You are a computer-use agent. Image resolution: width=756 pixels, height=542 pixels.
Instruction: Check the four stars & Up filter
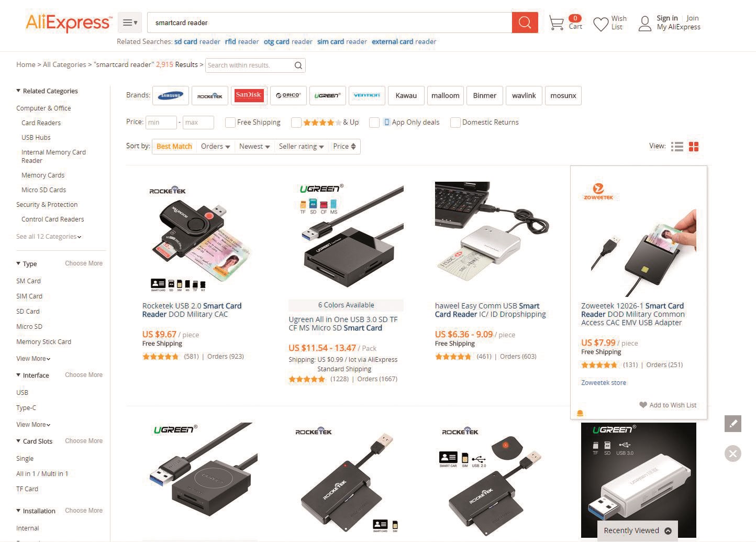point(296,123)
